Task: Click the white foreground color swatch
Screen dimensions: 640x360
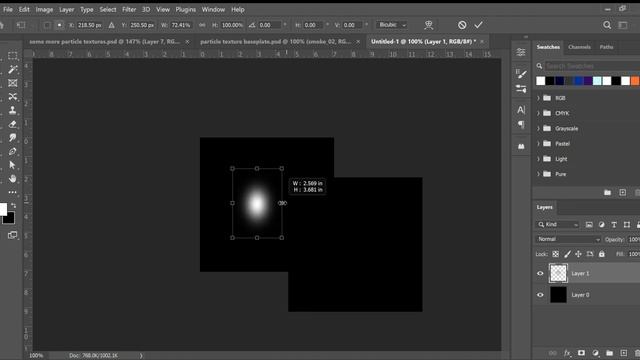Action: [3, 209]
